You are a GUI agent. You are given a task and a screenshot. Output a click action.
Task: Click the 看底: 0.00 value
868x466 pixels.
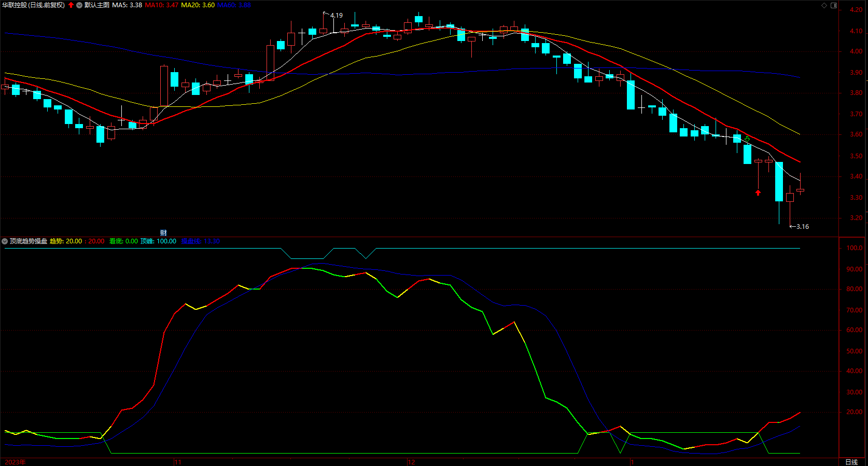pyautogui.click(x=123, y=241)
